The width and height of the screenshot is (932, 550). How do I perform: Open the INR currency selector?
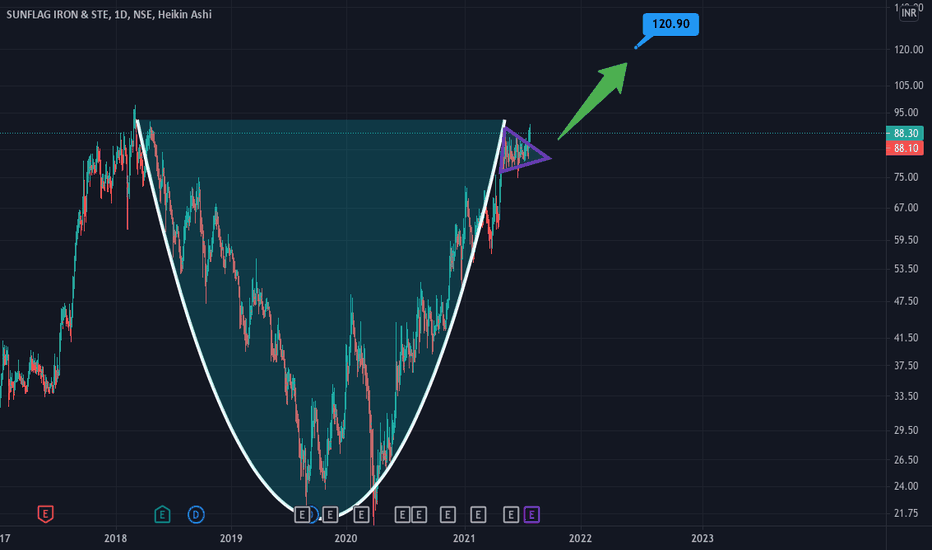(909, 12)
